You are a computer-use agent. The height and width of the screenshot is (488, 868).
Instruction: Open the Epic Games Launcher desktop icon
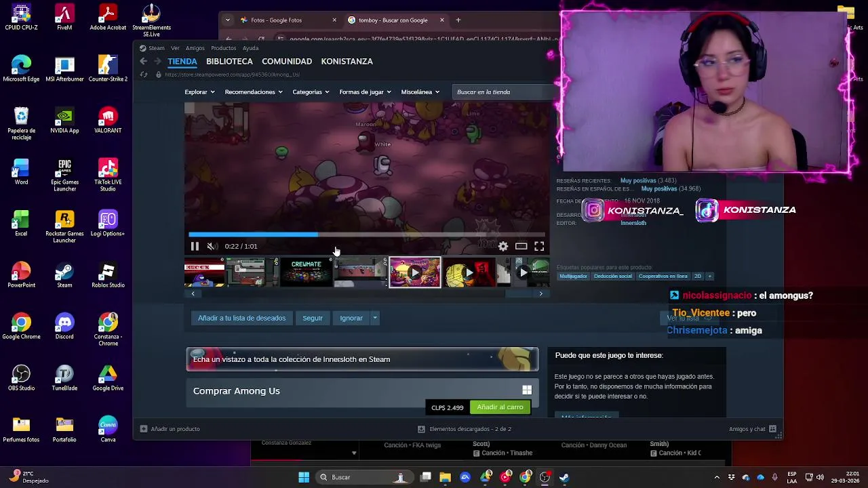[64, 176]
